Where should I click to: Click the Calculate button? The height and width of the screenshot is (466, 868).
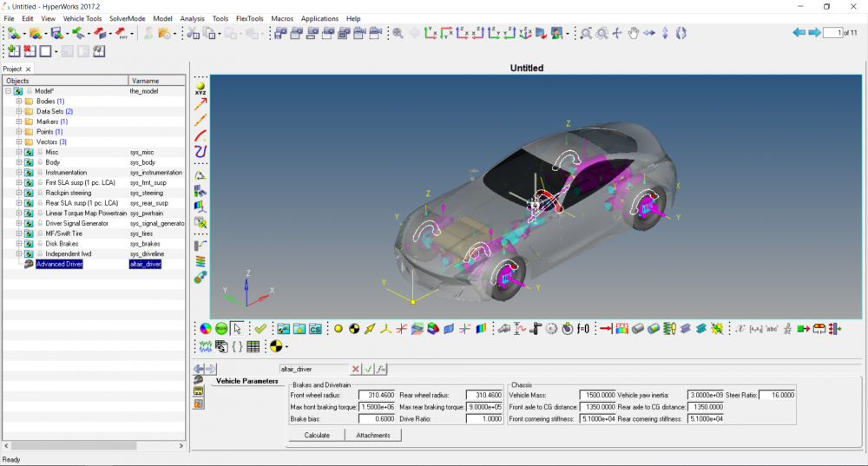pyautogui.click(x=317, y=435)
